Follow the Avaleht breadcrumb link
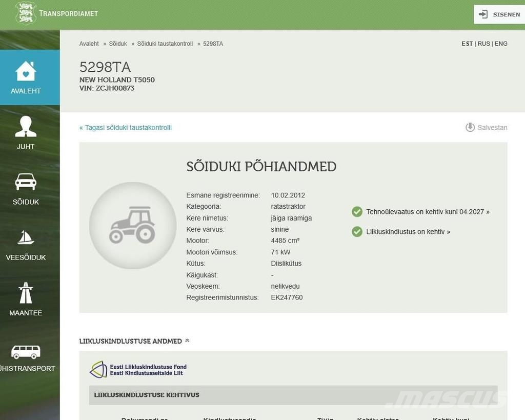 coord(89,44)
